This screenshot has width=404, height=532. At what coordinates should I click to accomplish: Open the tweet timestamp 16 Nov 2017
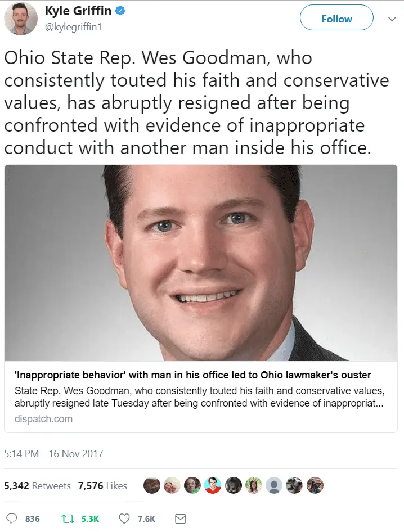pyautogui.click(x=53, y=454)
